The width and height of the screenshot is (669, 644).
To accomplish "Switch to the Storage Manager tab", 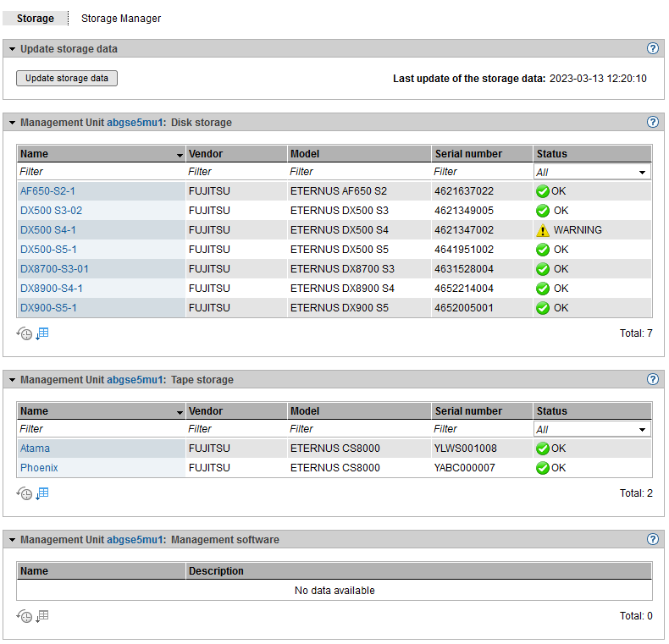I will point(120,18).
